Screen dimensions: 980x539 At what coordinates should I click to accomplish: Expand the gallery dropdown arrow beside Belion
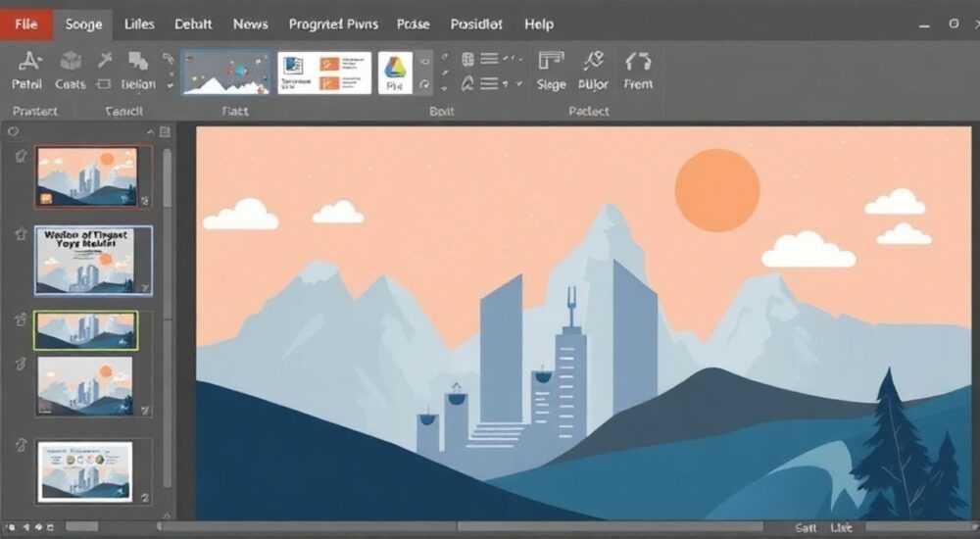pos(170,85)
